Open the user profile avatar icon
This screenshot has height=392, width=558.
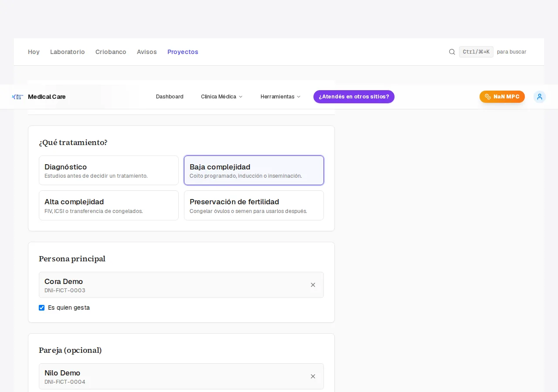point(540,97)
